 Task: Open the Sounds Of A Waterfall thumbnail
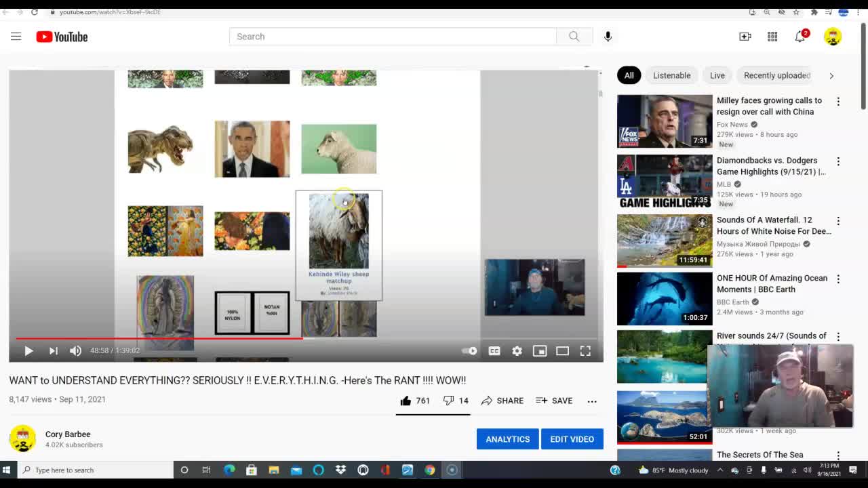(x=665, y=241)
